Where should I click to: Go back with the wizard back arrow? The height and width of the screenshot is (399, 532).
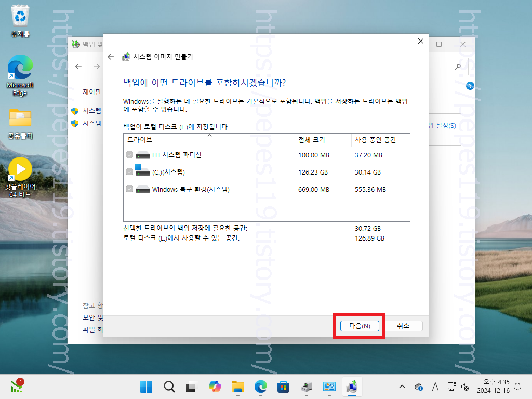(x=111, y=57)
